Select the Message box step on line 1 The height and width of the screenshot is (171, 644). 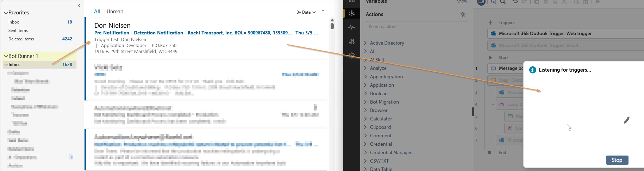tap(506, 68)
